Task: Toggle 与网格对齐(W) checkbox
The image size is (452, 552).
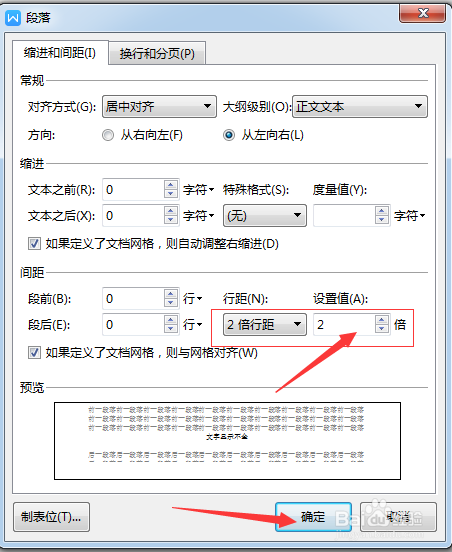Action: (34, 352)
